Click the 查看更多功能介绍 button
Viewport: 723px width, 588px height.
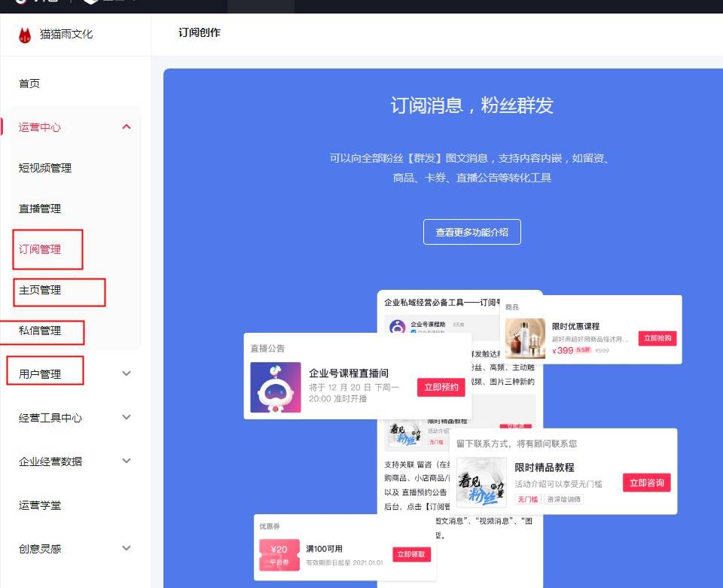tap(471, 233)
